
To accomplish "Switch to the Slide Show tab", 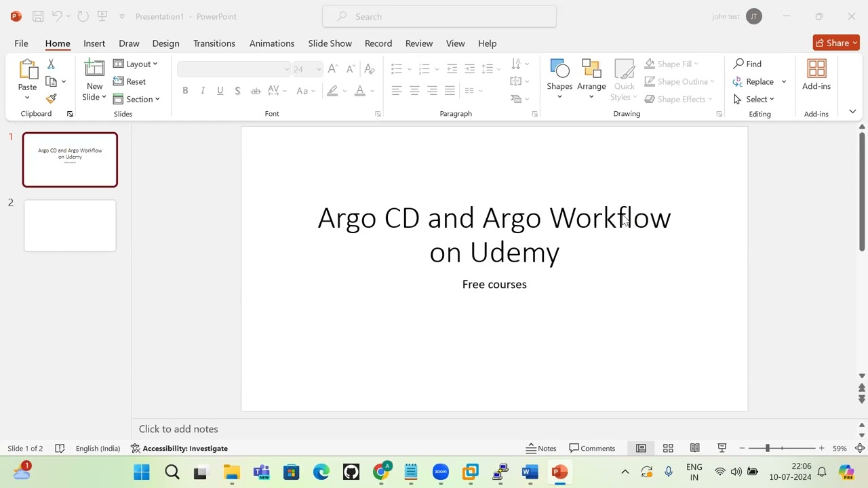I will (x=330, y=43).
